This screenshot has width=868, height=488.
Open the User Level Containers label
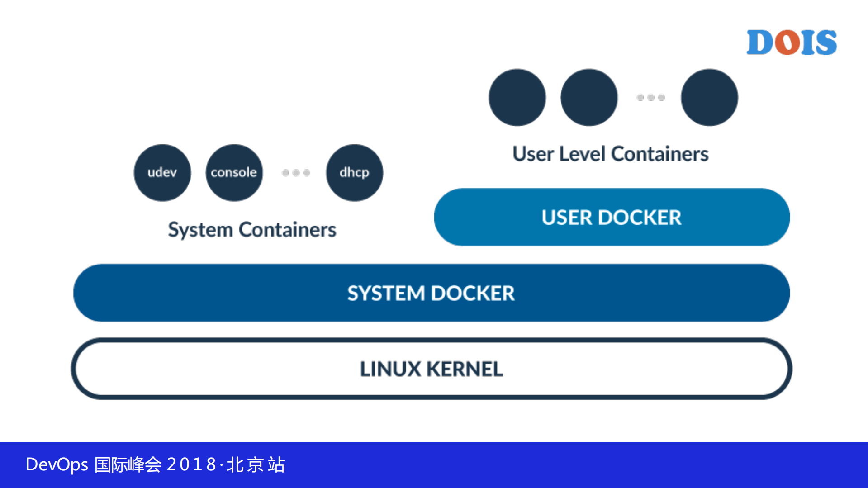(610, 154)
